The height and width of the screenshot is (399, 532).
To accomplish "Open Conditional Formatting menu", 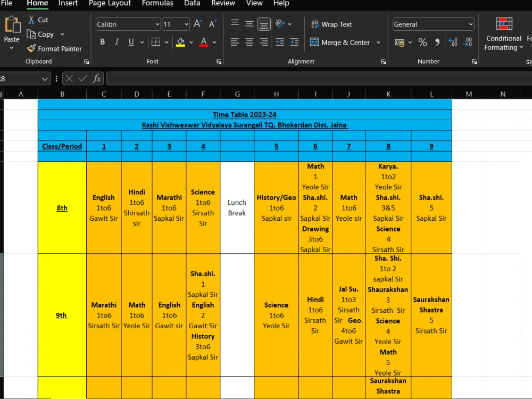I will [504, 34].
